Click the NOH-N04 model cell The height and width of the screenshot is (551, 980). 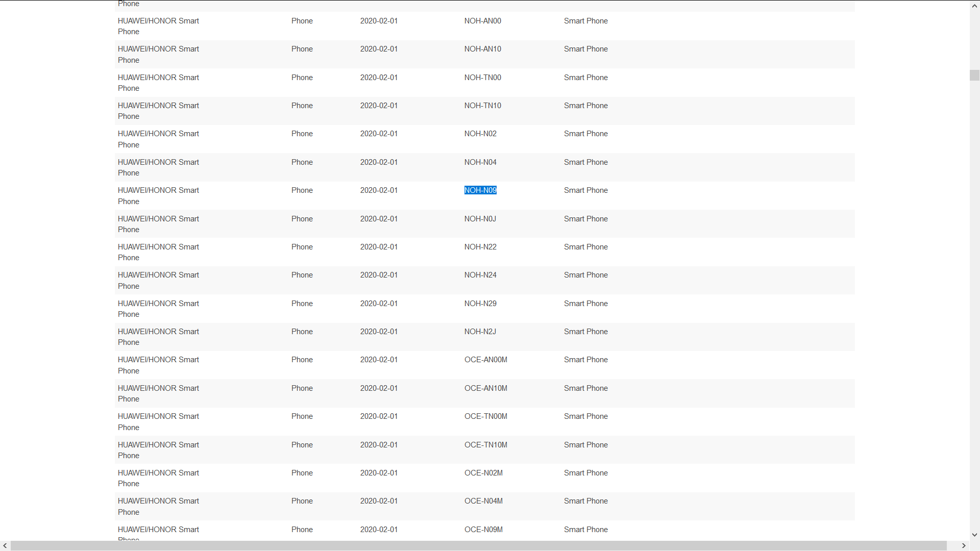pyautogui.click(x=480, y=162)
